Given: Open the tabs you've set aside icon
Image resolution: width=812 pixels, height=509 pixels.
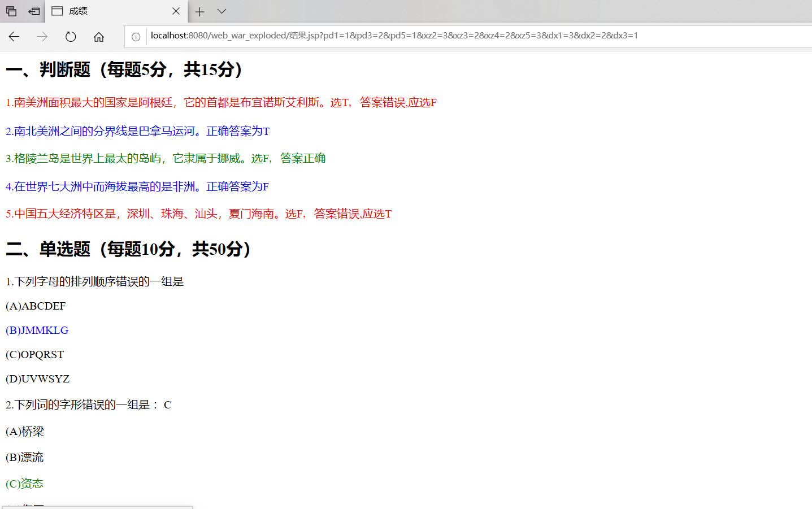Looking at the screenshot, I should tap(11, 11).
